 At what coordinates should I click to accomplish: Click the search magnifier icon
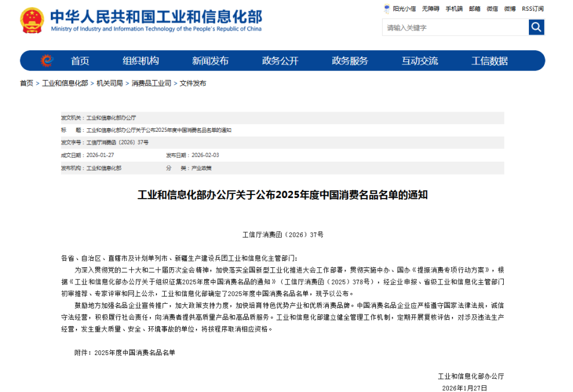(x=536, y=27)
